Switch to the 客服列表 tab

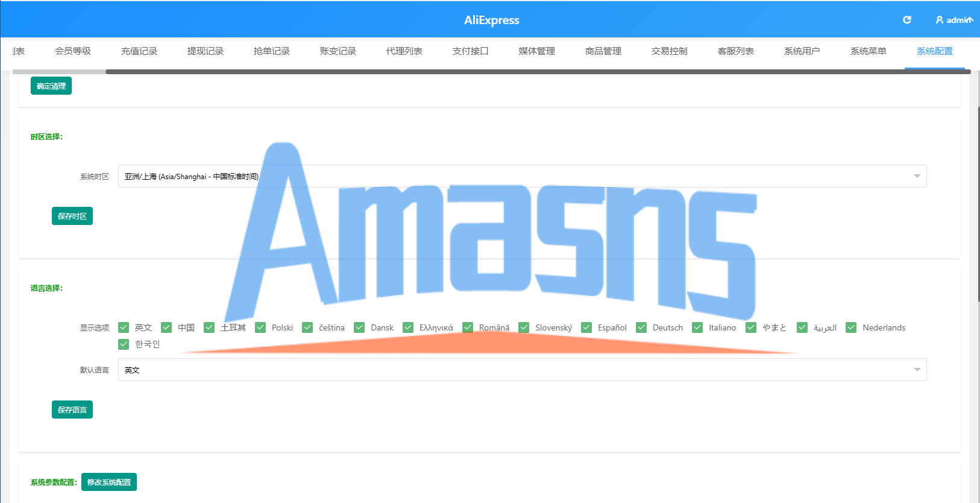[x=736, y=51]
